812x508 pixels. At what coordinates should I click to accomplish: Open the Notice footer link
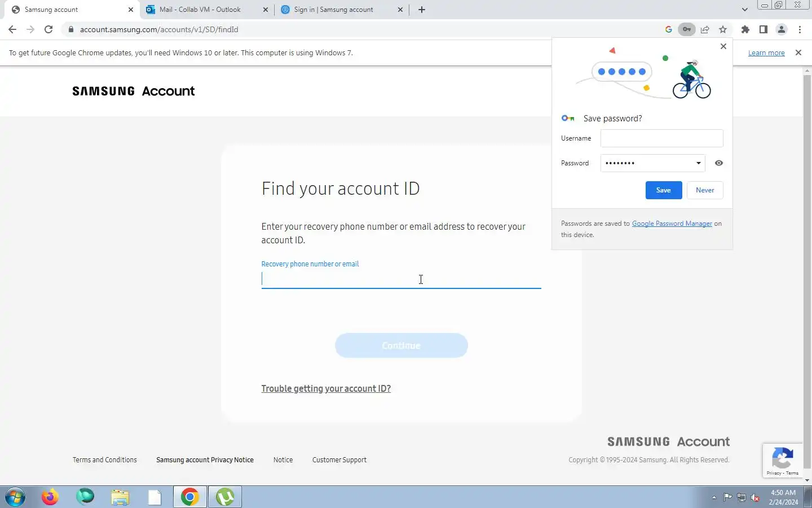[x=283, y=460]
